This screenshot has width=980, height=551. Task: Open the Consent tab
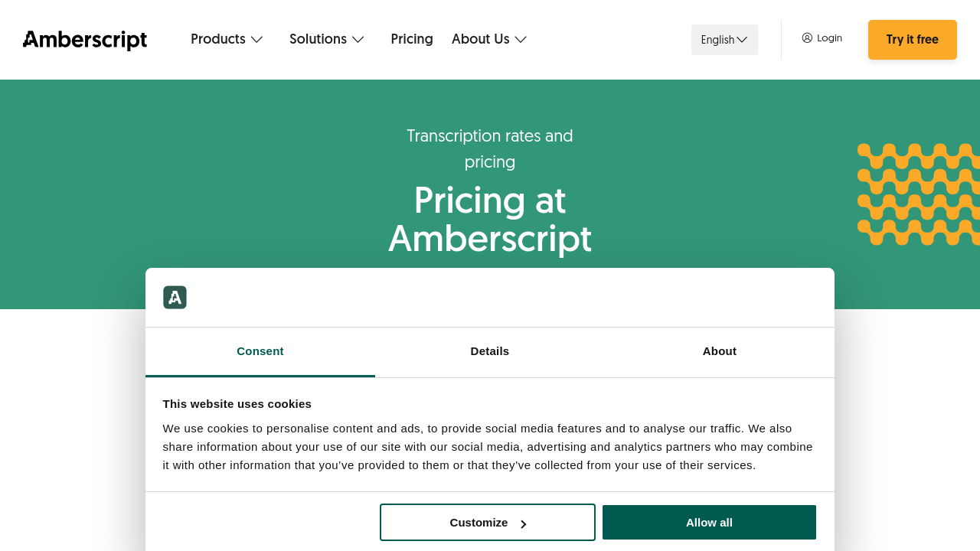[260, 350]
